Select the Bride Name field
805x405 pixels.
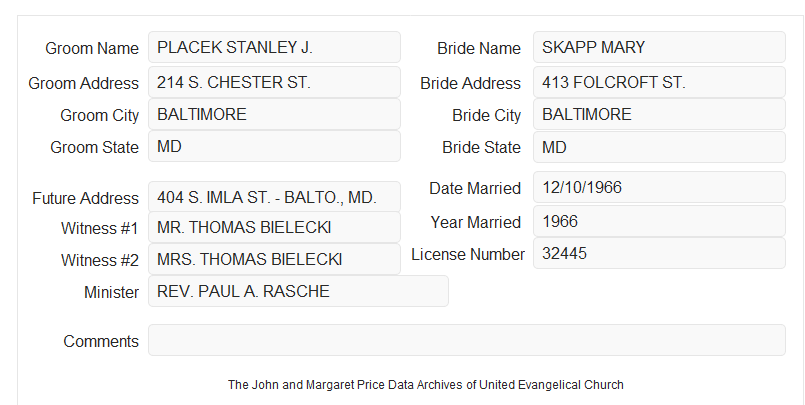[x=659, y=47]
